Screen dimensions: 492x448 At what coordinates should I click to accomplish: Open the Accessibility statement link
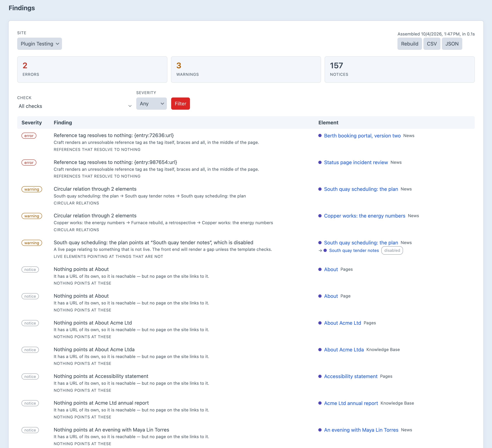point(351,376)
